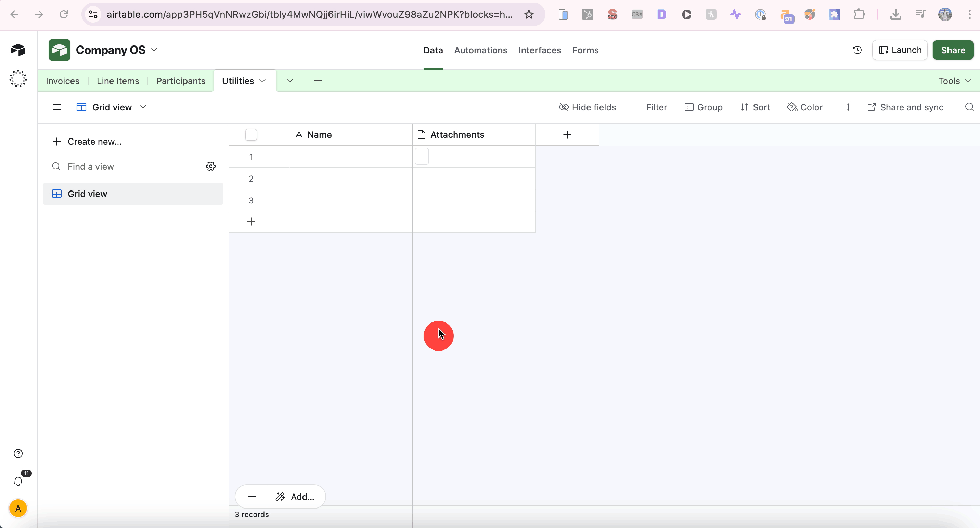The height and width of the screenshot is (528, 980).
Task: Click the notifications bell showing 11 alerts
Action: click(18, 481)
